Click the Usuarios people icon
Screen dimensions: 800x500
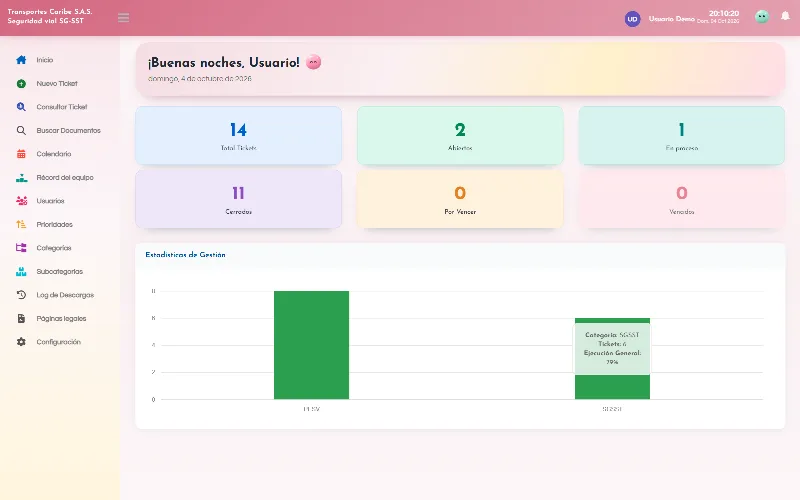click(21, 201)
